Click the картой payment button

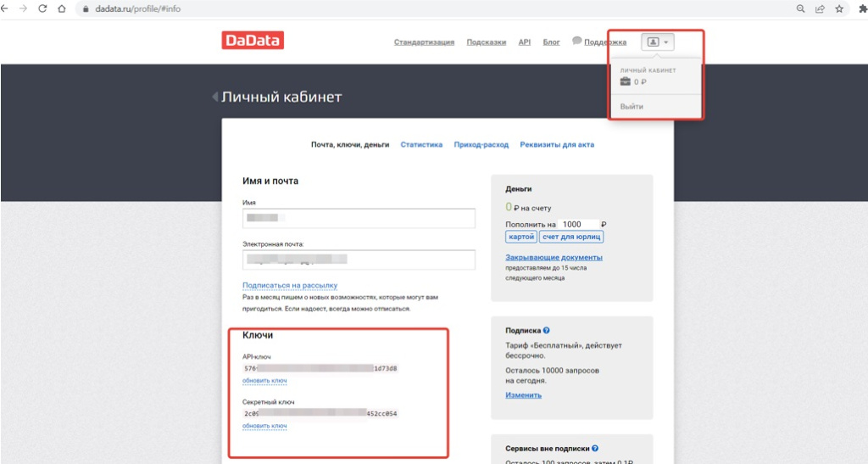click(521, 237)
